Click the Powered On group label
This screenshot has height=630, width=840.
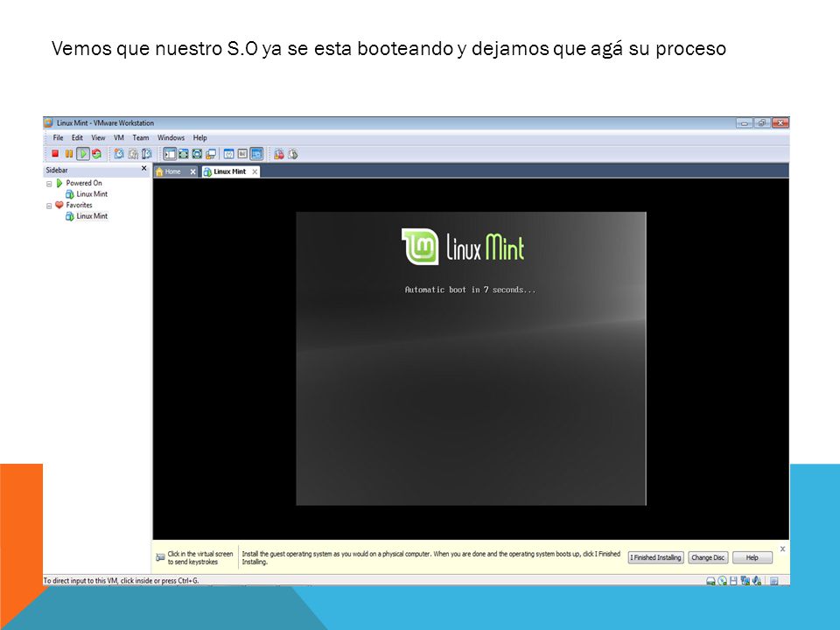tap(84, 183)
